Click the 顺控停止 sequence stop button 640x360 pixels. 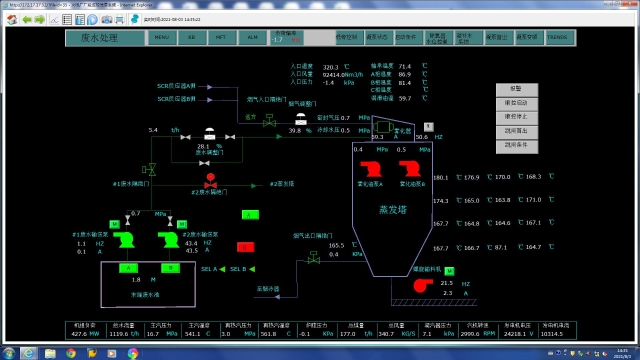pos(516,117)
